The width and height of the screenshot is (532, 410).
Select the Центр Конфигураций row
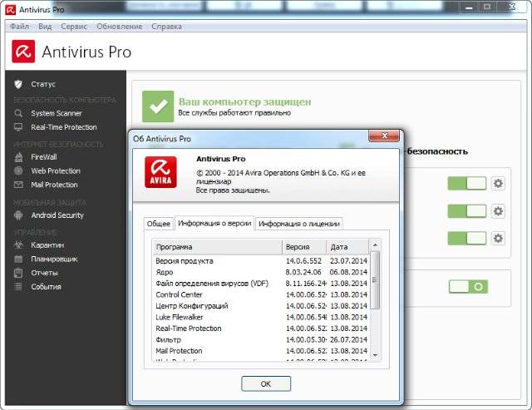click(x=261, y=306)
